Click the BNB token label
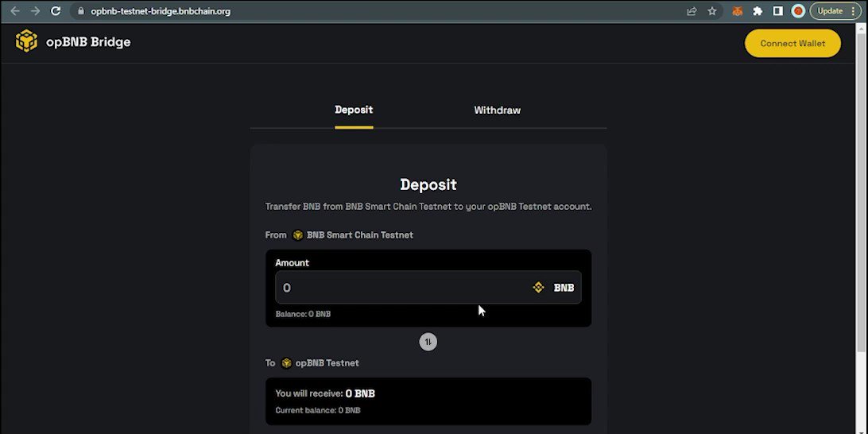 (564, 287)
